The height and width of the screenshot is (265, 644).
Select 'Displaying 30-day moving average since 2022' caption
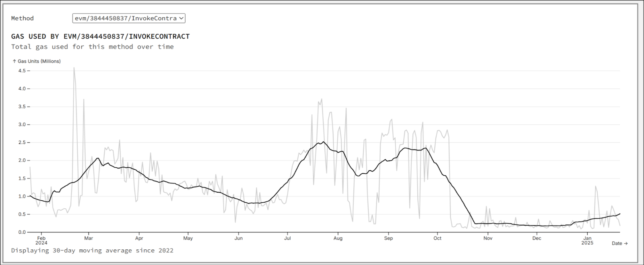[x=92, y=251]
